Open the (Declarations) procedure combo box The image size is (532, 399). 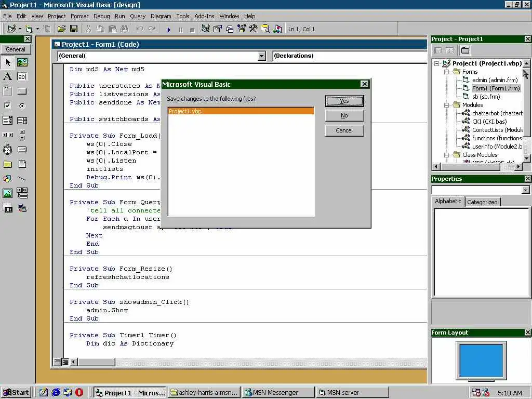pos(350,56)
